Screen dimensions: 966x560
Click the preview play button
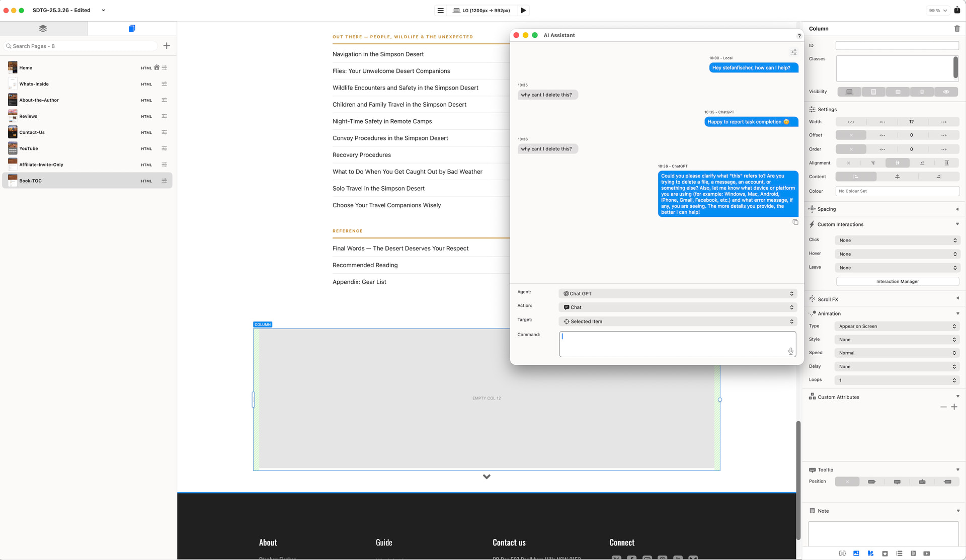tap(523, 11)
